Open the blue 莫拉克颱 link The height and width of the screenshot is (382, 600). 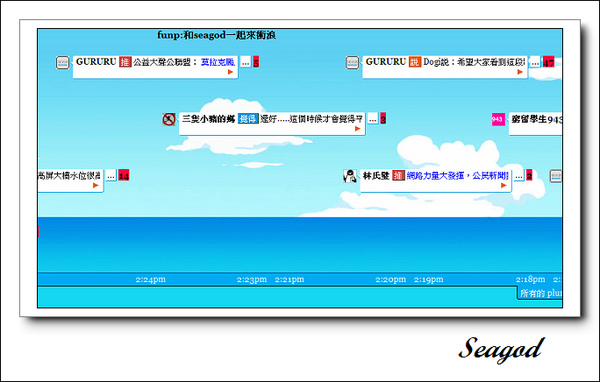[218, 62]
